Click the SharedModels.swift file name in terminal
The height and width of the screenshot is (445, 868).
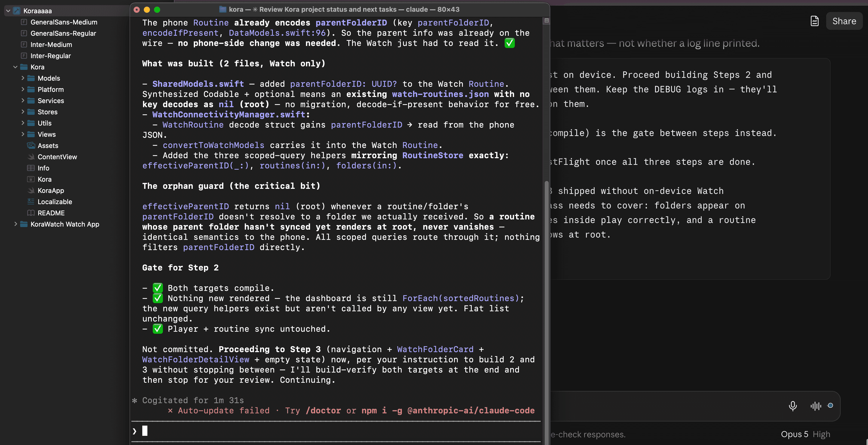coord(198,84)
